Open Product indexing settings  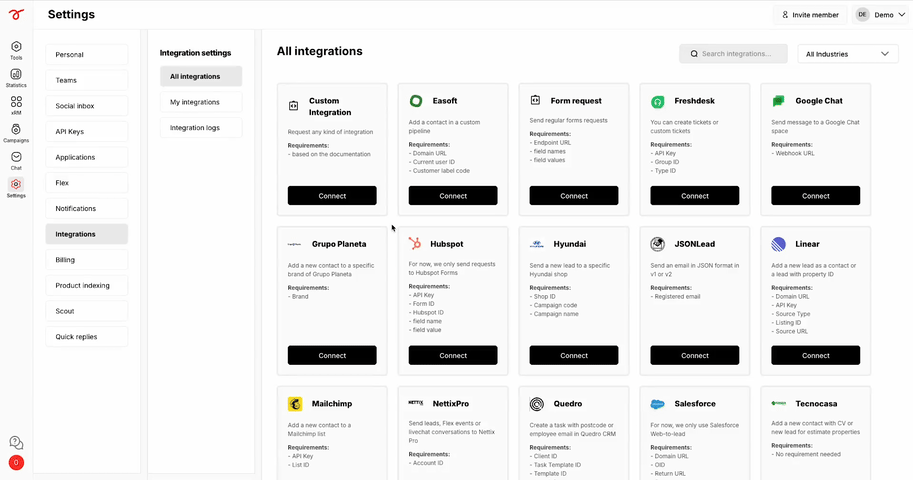[87, 285]
